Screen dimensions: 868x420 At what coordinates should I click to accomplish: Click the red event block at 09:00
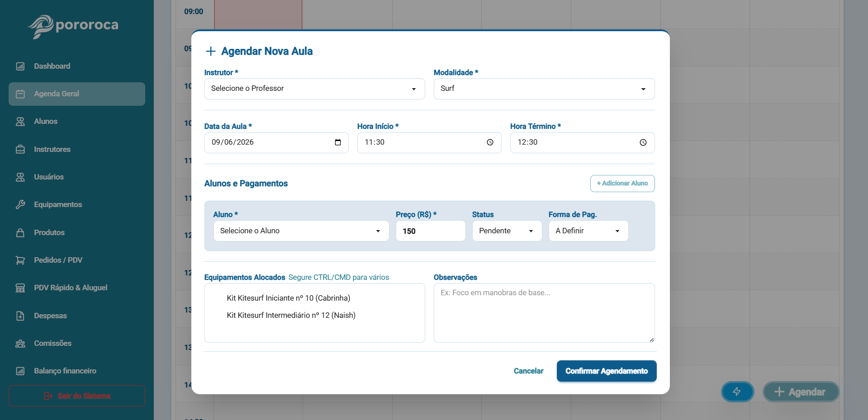pyautogui.click(x=258, y=15)
